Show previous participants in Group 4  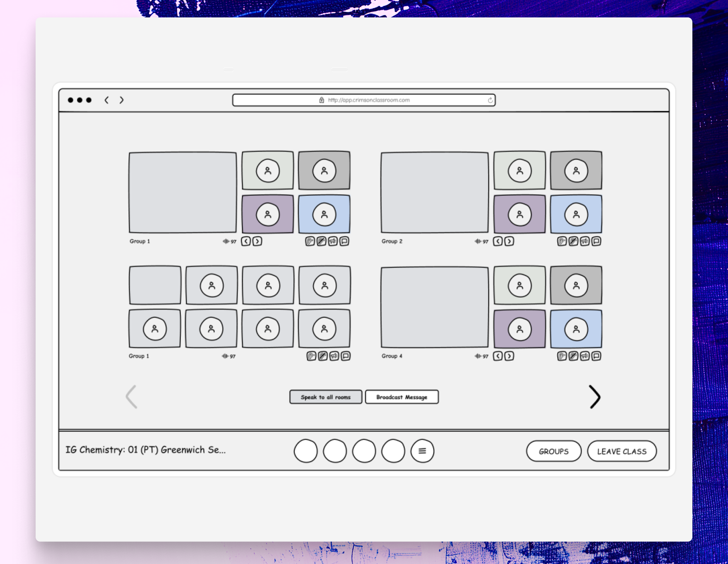[498, 356]
